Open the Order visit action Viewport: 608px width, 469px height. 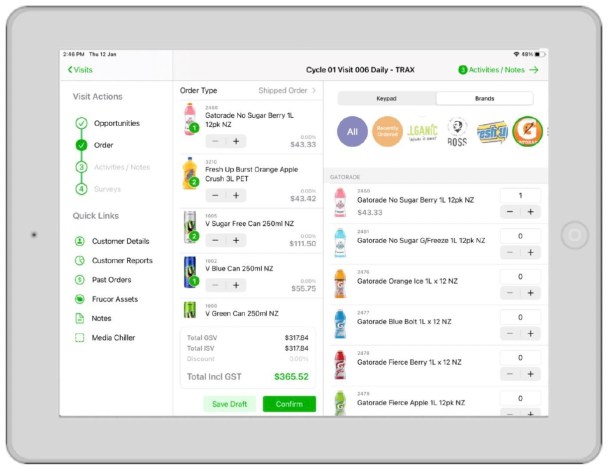pos(104,145)
